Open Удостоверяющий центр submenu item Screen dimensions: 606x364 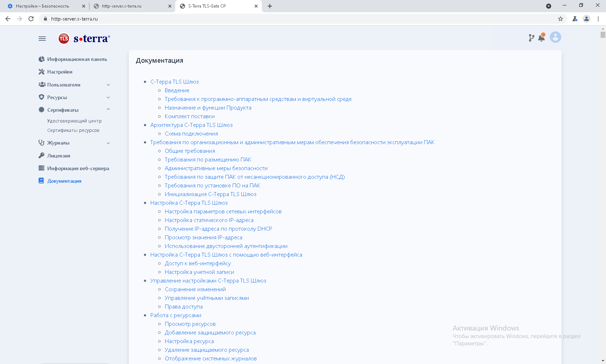(74, 121)
